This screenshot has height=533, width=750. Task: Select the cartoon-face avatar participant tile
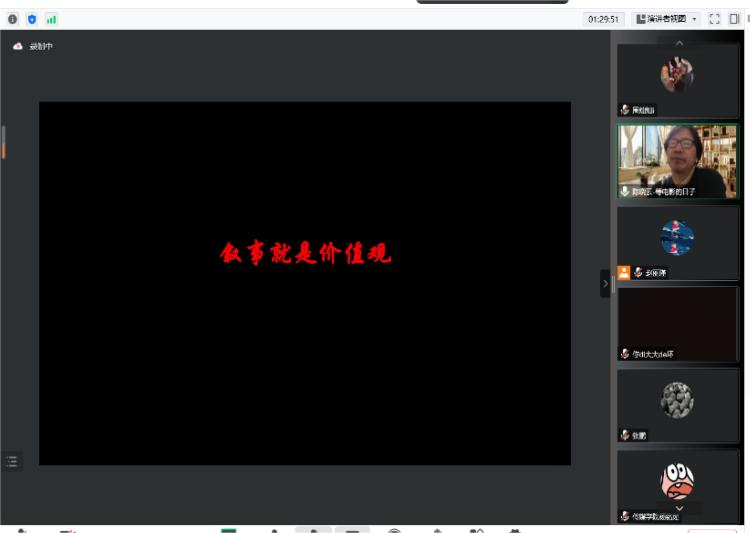tap(677, 485)
